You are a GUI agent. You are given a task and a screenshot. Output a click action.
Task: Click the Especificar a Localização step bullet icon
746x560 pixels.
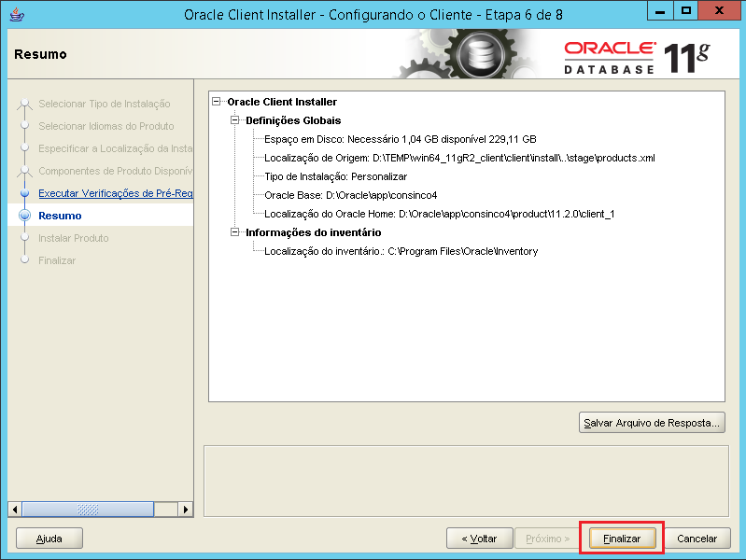pyautogui.click(x=24, y=148)
